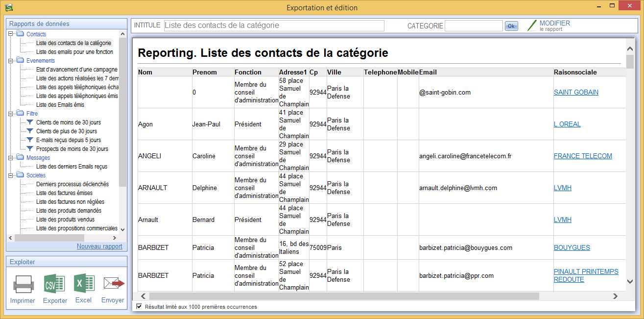
Task: Click the report's vertical scrollbar up arrow
Action: (x=630, y=49)
